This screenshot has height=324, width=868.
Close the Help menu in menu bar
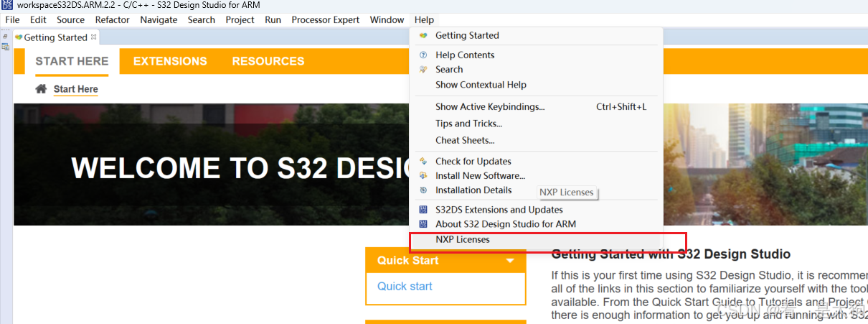coord(424,19)
